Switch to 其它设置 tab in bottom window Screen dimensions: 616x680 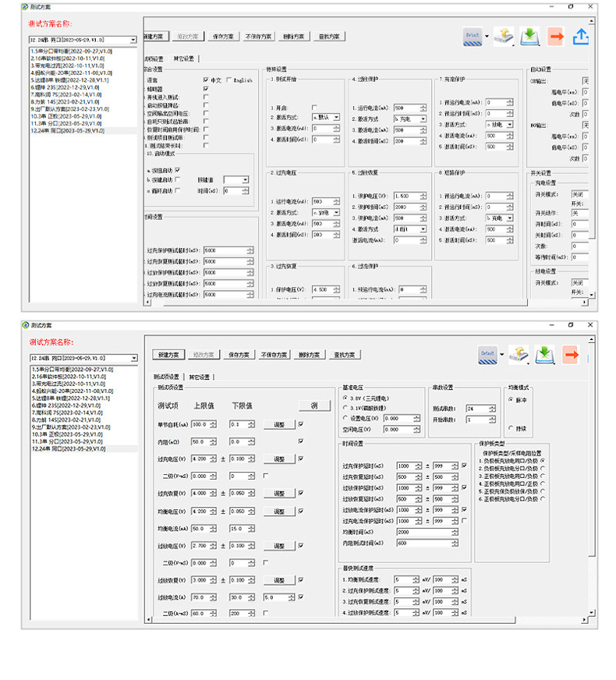pos(200,377)
